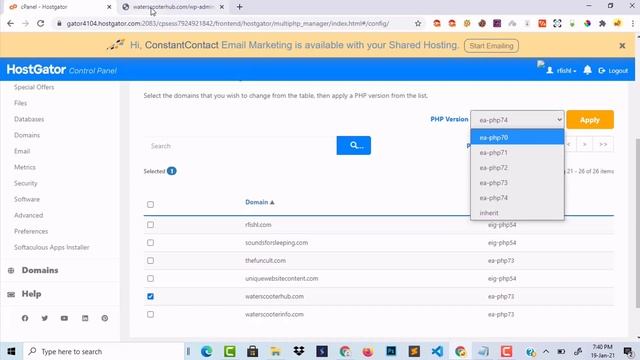
Task: Dismiss the ConstantContact banner
Action: [622, 46]
